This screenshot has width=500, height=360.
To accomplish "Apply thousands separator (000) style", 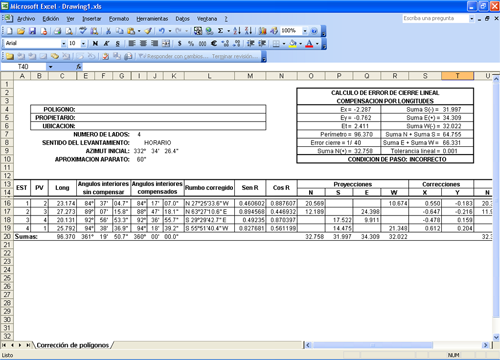I will point(202,43).
